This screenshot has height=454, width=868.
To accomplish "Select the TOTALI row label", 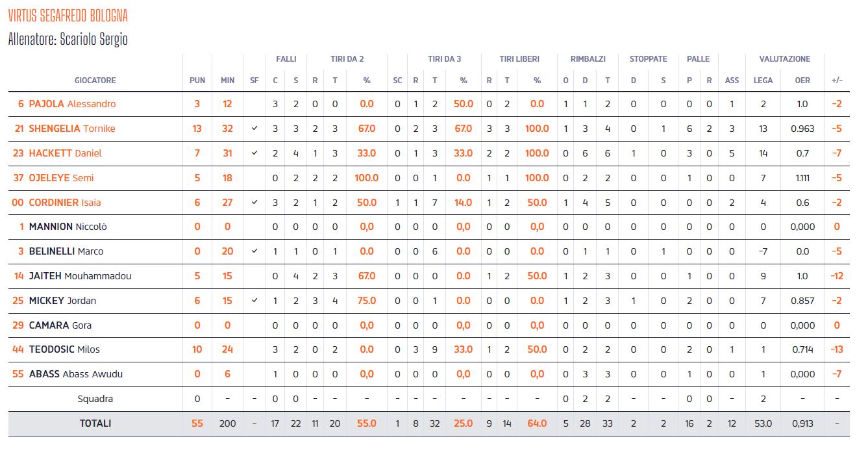I will [x=95, y=423].
